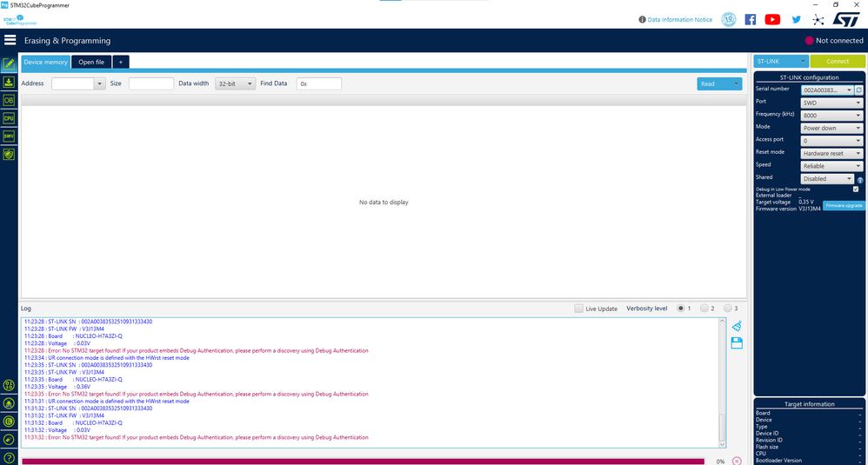Image resolution: width=868 pixels, height=465 pixels.
Task: Open sidebar icon directly above the help icon
Action: 9,440
